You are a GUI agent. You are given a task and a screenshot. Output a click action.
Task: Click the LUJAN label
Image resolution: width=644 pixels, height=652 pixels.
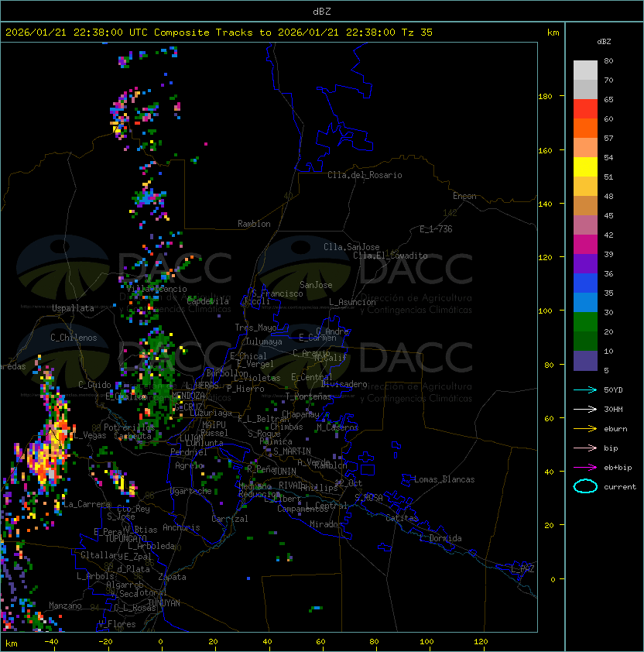coord(191,438)
